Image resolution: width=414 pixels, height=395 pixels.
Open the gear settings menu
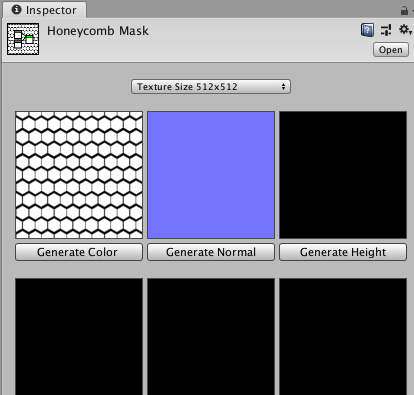point(405,30)
